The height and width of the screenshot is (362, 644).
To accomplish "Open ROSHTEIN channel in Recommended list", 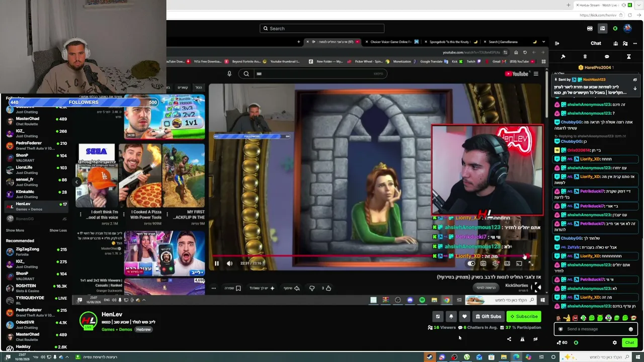I will tap(36, 288).
